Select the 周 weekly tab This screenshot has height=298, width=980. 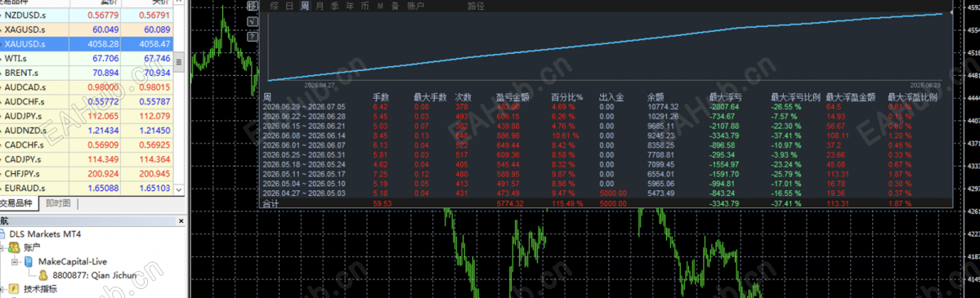(x=304, y=7)
